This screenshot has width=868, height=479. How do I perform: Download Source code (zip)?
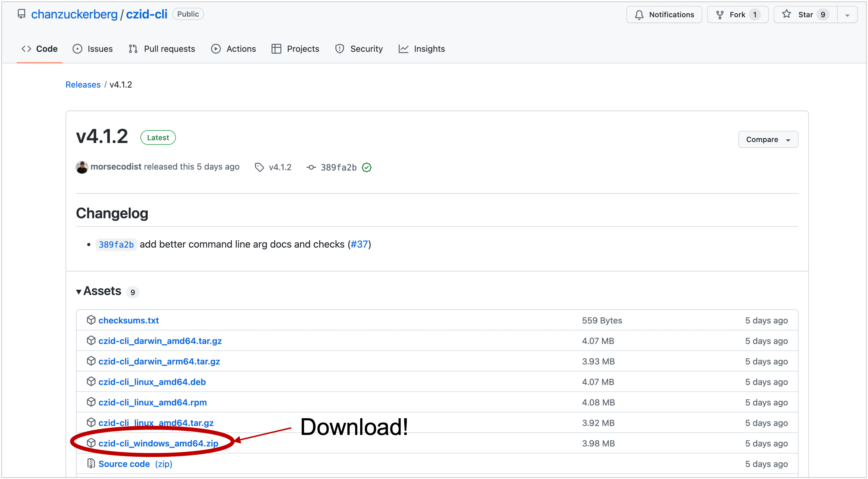point(135,464)
